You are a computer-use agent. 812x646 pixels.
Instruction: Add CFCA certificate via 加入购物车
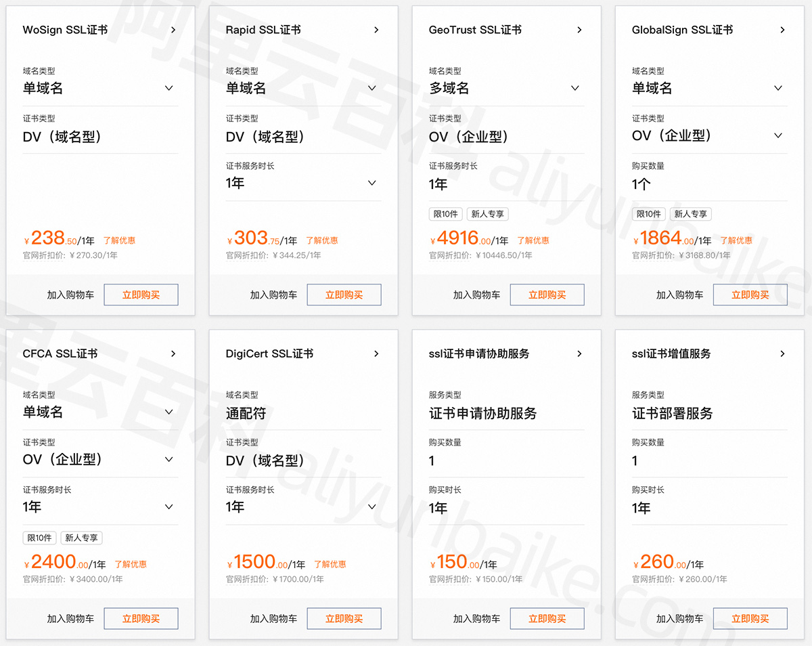(x=70, y=618)
